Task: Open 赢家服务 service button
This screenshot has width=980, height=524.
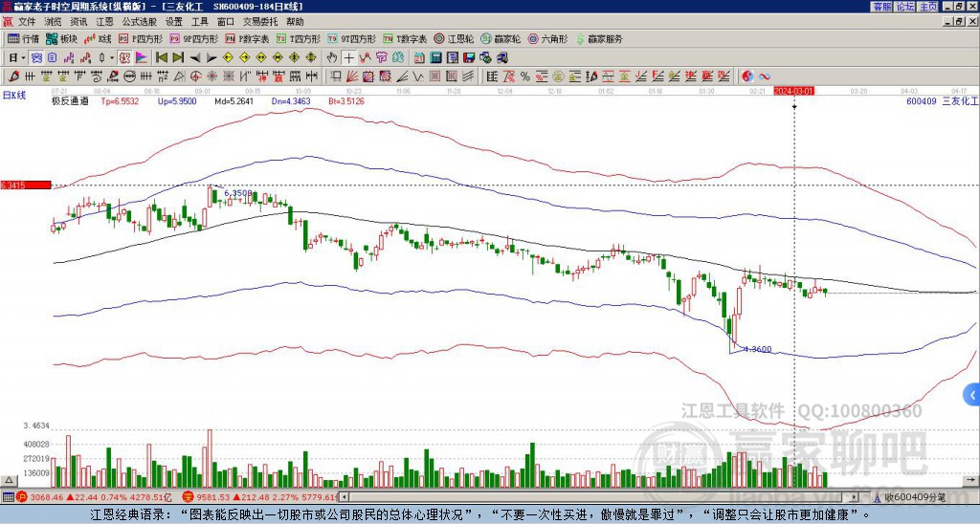Action: pyautogui.click(x=599, y=38)
